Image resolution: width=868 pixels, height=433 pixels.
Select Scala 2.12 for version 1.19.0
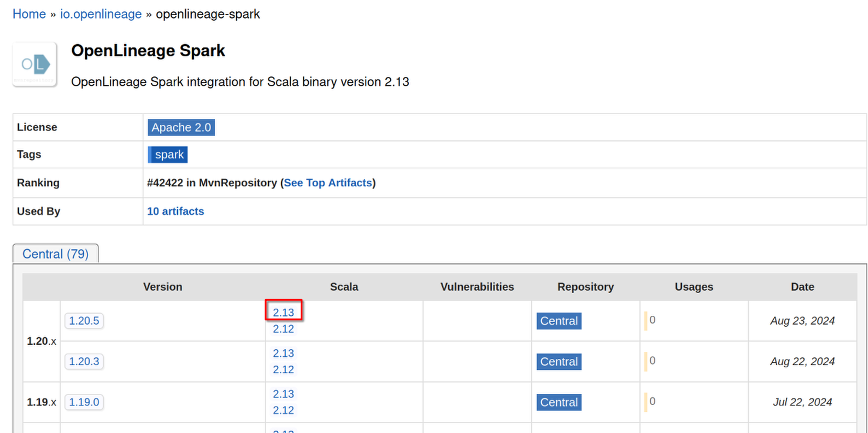[283, 410]
